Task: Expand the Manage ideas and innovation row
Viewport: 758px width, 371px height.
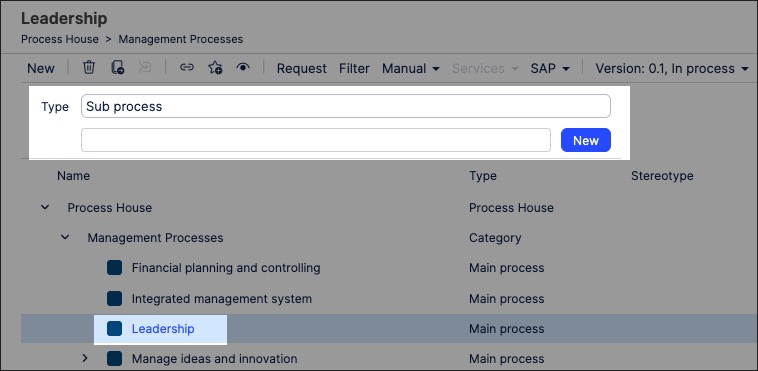Action: coord(85,358)
